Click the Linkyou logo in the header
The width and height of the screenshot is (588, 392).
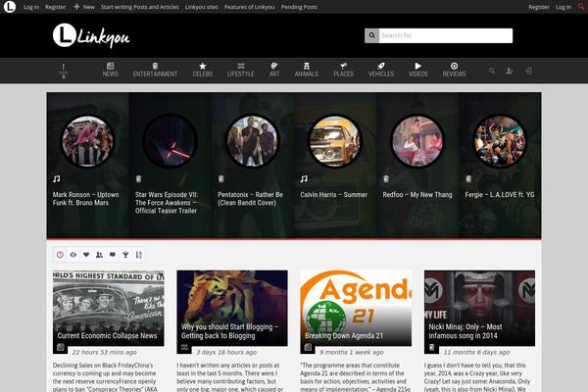(91, 36)
